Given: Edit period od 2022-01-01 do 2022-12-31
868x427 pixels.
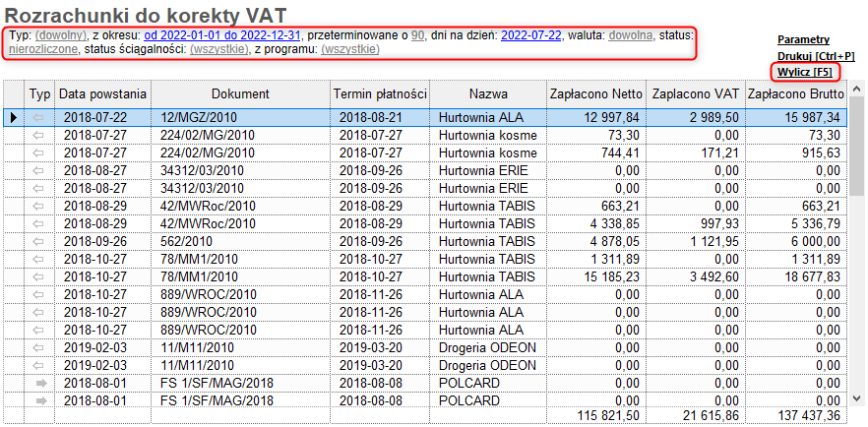Looking at the screenshot, I should [222, 35].
